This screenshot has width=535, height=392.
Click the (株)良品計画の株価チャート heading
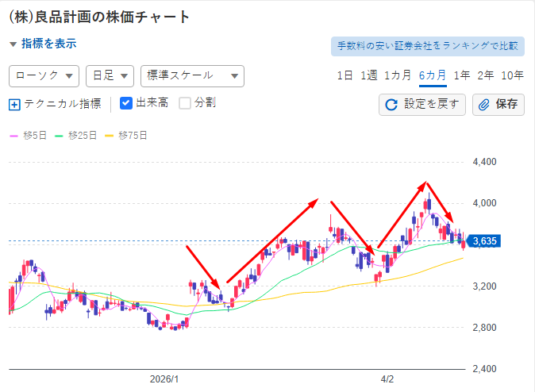click(x=99, y=17)
